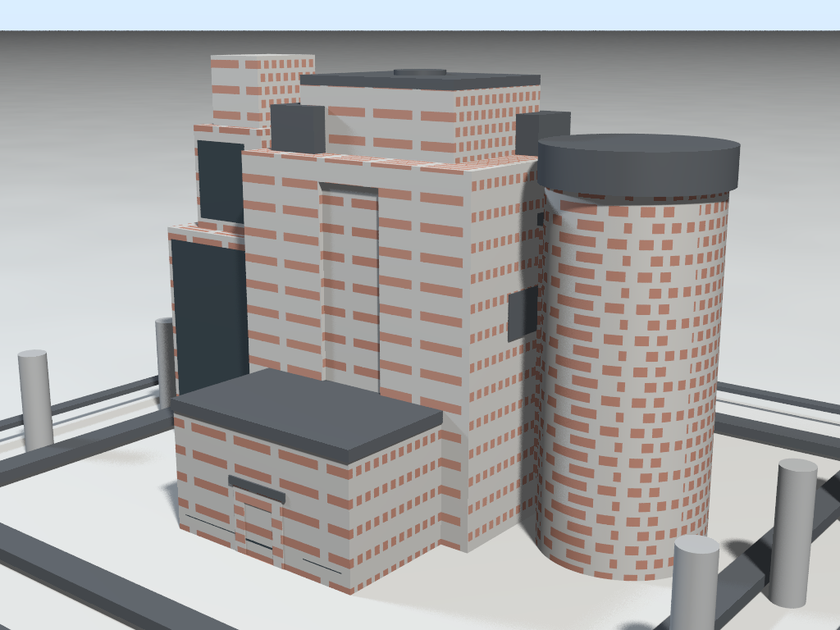The height and width of the screenshot is (630, 840).
Task: Select the small dark window beside the tower
Action: pos(523,313)
